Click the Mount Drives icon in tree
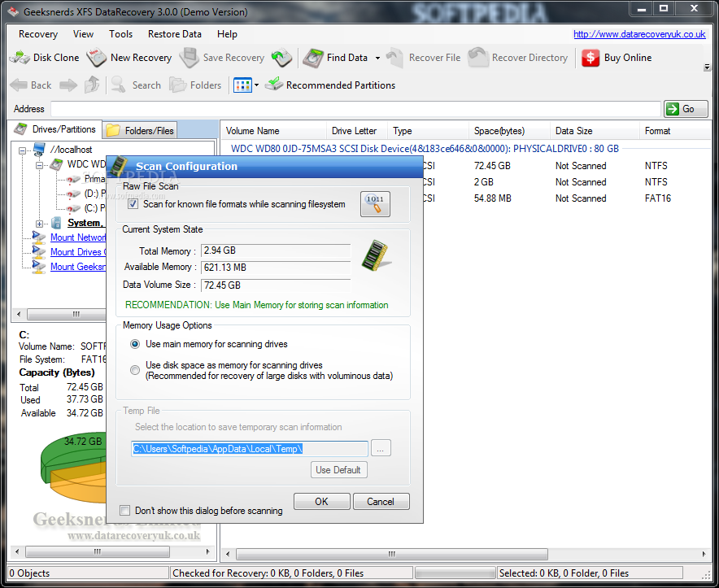The width and height of the screenshot is (719, 588). tap(39, 252)
